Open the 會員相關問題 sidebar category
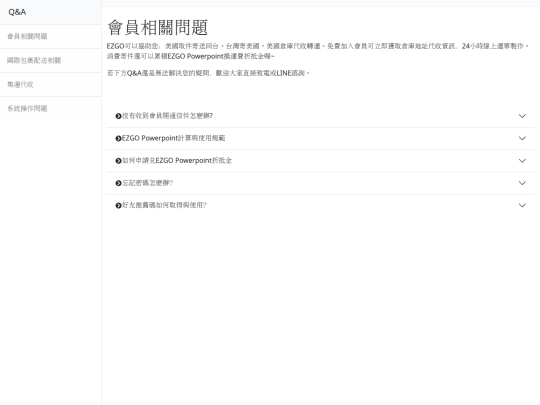The height and width of the screenshot is (405, 540). click(x=51, y=37)
